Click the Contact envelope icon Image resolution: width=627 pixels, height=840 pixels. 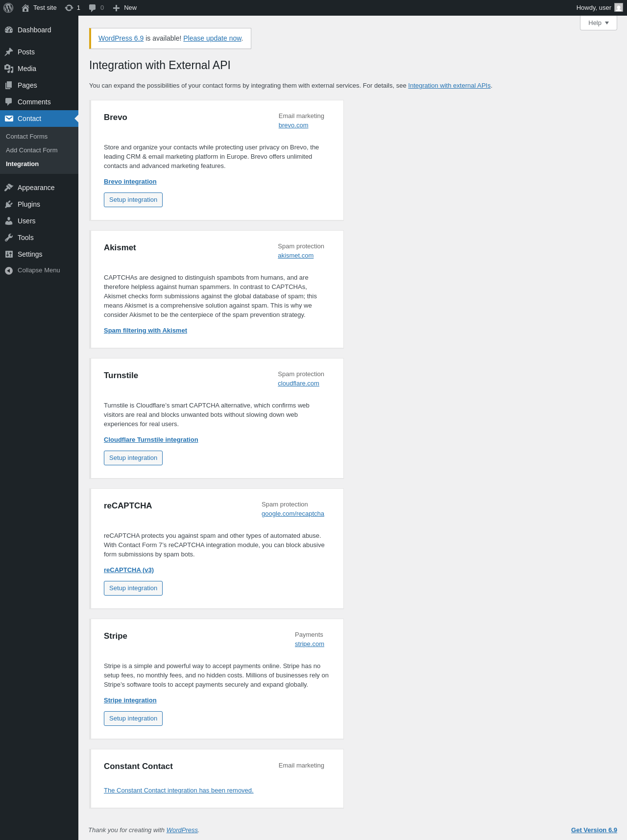[x=9, y=119]
